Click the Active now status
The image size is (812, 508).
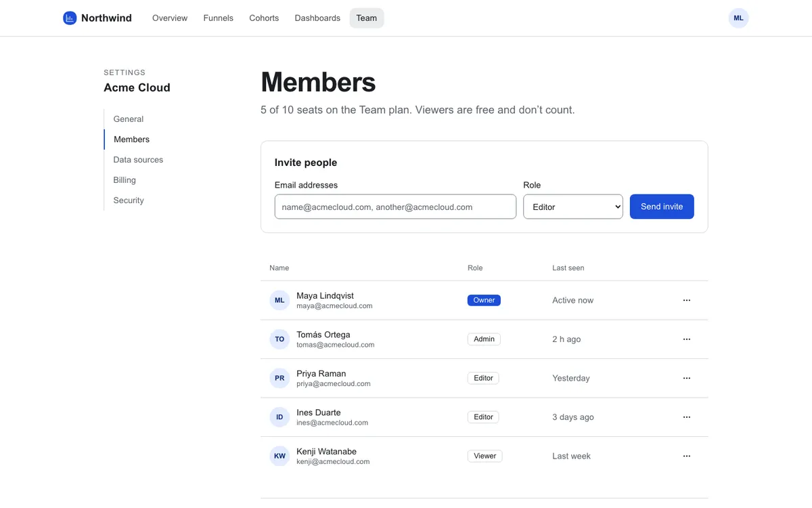(572, 301)
